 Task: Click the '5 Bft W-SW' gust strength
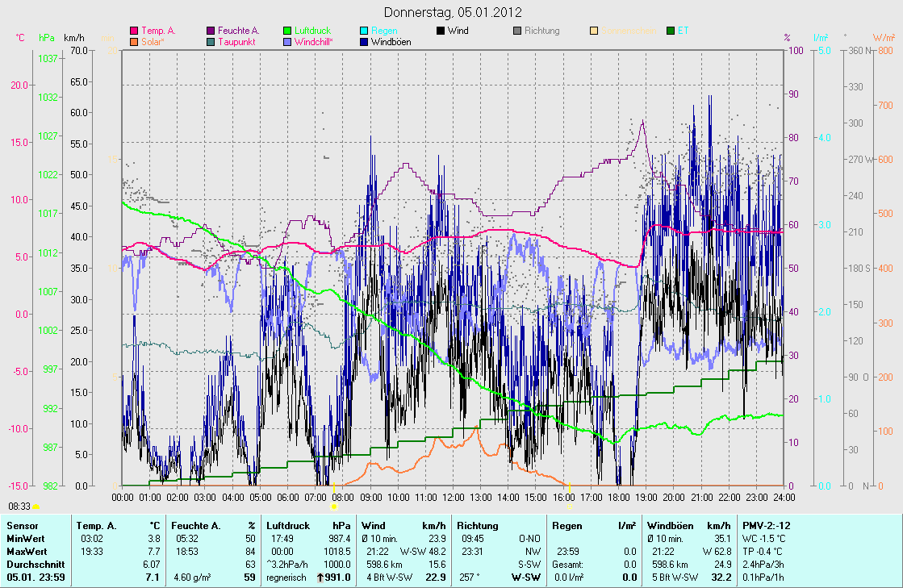point(675,578)
